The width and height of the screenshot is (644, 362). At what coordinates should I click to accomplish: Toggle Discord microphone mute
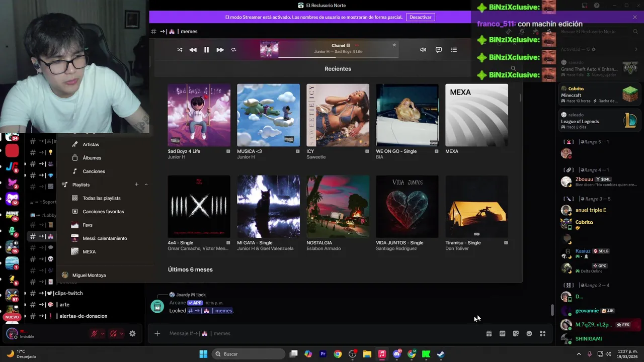coord(94,333)
